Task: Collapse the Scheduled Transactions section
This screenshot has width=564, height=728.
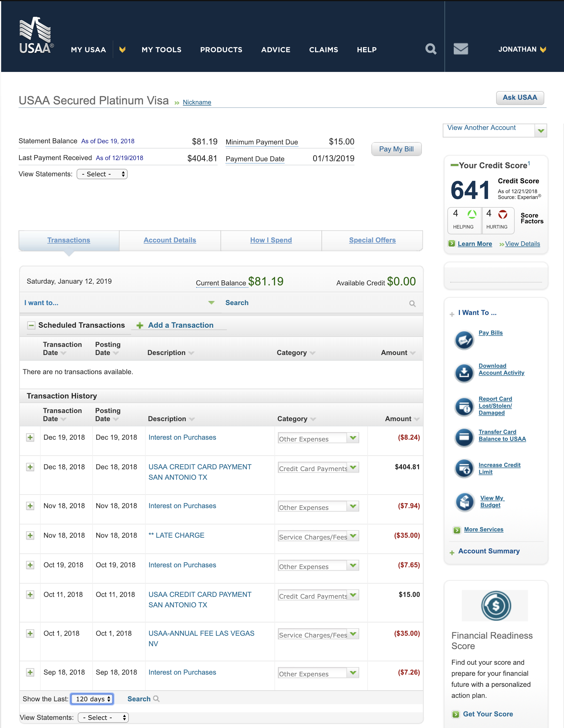Action: [31, 325]
